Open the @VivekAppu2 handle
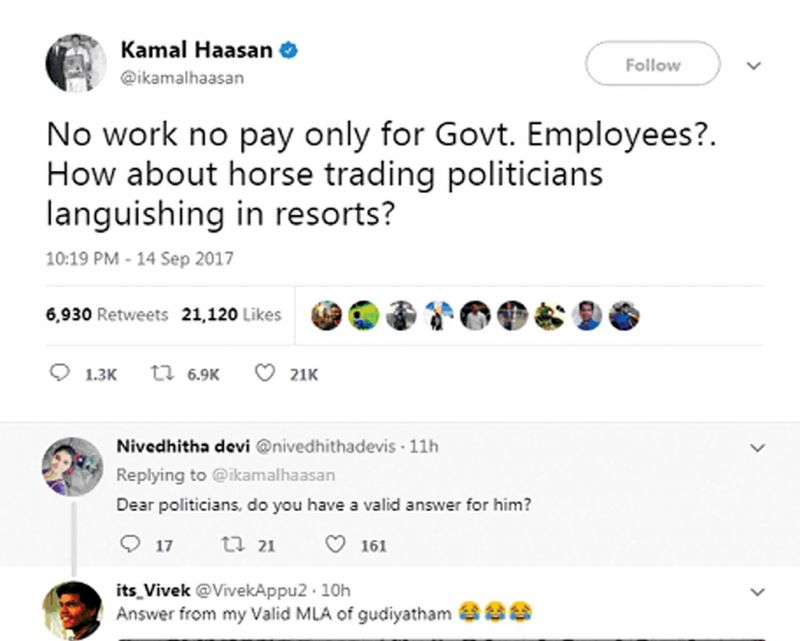This screenshot has width=800, height=641. click(x=252, y=590)
